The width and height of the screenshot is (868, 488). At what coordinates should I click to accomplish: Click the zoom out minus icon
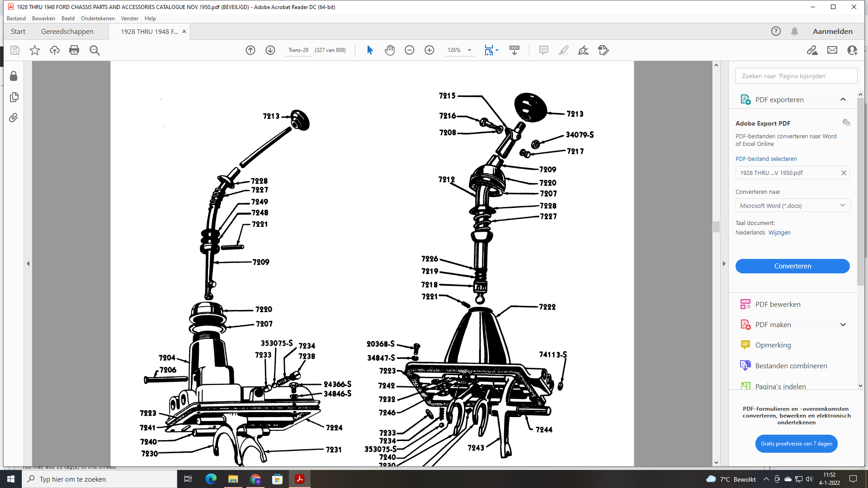[x=410, y=50]
